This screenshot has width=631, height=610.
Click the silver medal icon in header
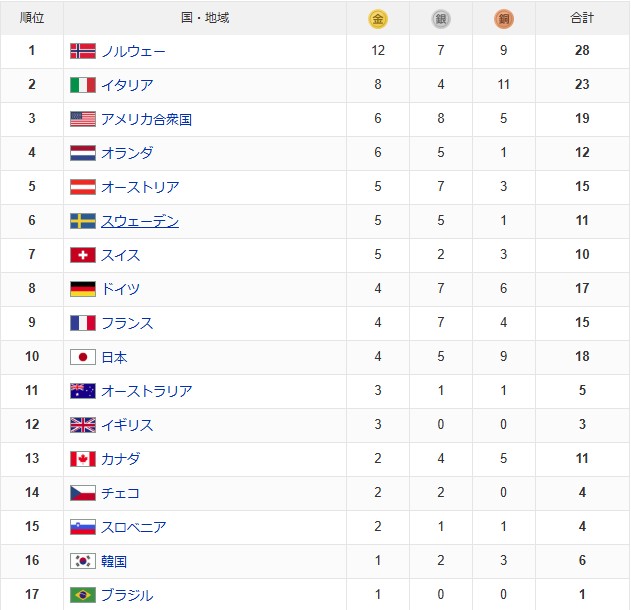point(441,18)
